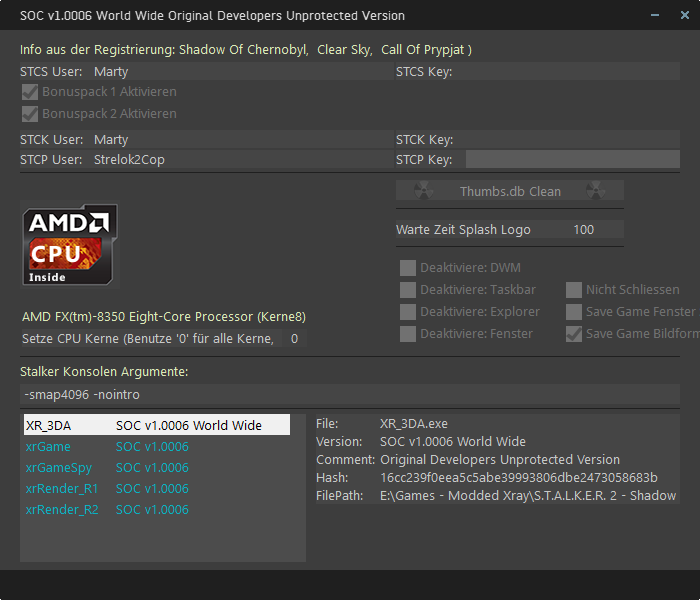Screen dimensions: 700x600
Task: Edit the STCS User field with Marty
Action: click(x=242, y=71)
